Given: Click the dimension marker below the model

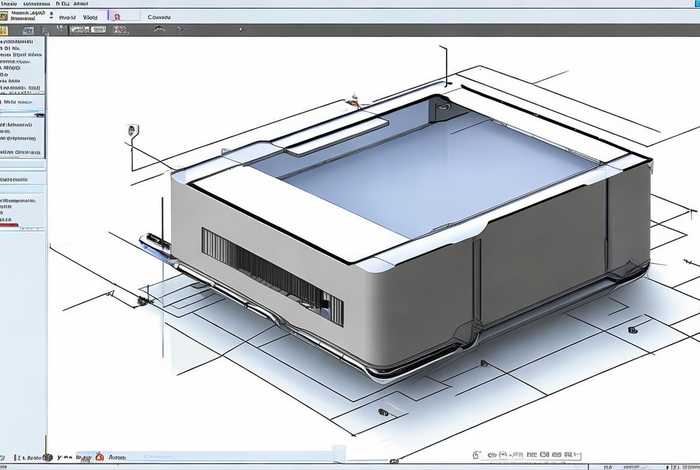Looking at the screenshot, I should click(x=382, y=410).
